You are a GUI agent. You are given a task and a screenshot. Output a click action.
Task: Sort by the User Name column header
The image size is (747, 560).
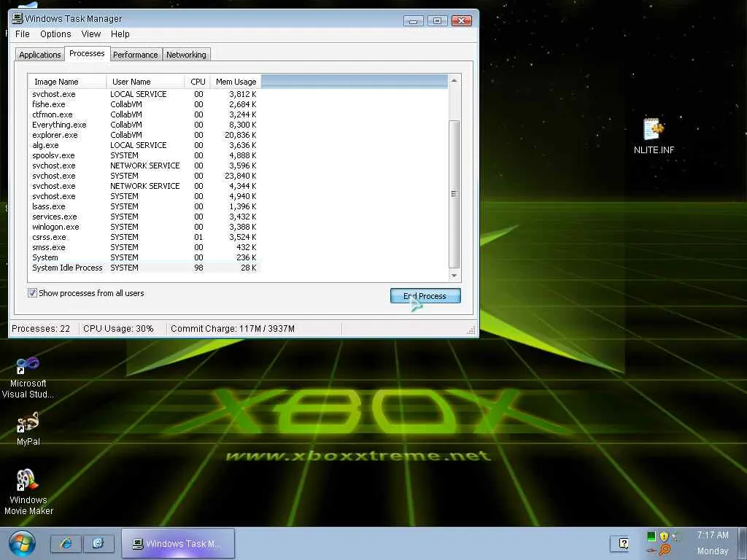click(x=145, y=82)
